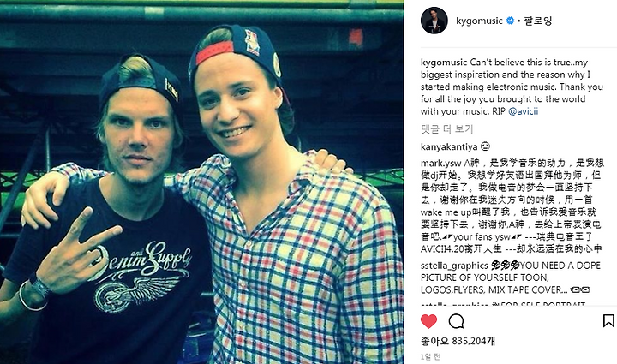Click the envelope emoji in sstella_graphics comment

pyautogui.click(x=580, y=289)
